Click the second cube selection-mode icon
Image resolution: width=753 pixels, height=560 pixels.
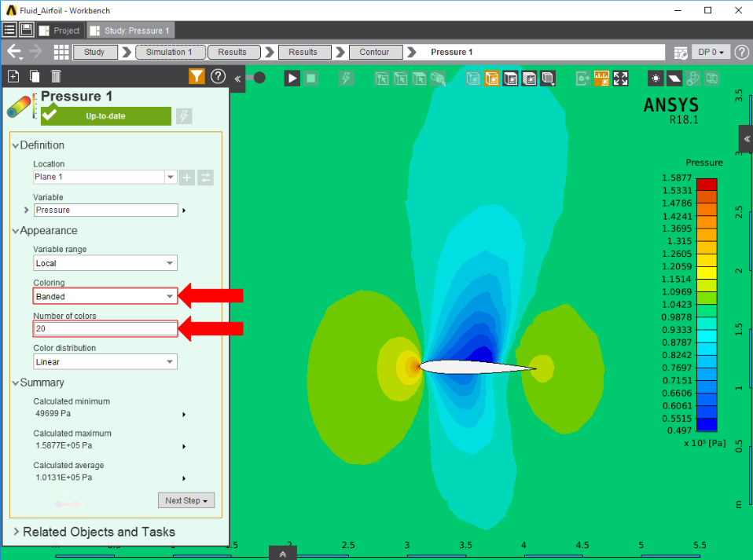click(x=401, y=79)
